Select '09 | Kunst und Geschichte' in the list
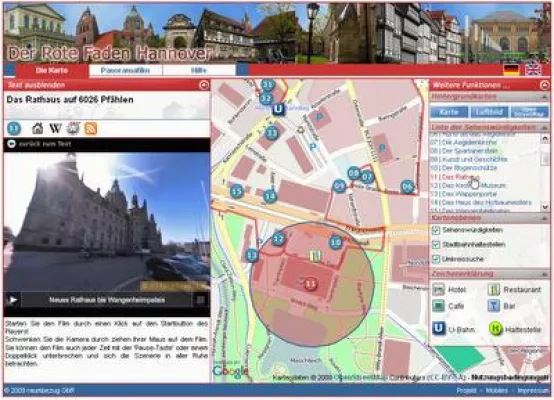The width and height of the screenshot is (554, 400). pos(469,159)
